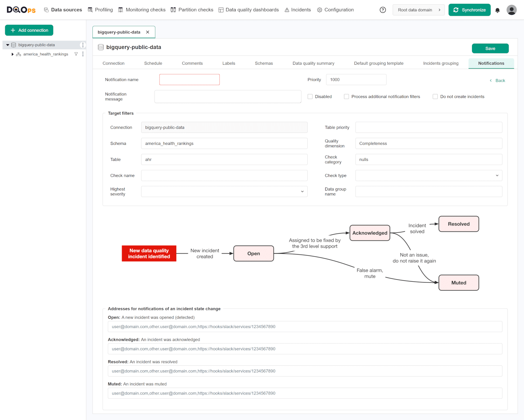Open the Data quality summary tab
The width and height of the screenshot is (524, 420).
click(313, 63)
